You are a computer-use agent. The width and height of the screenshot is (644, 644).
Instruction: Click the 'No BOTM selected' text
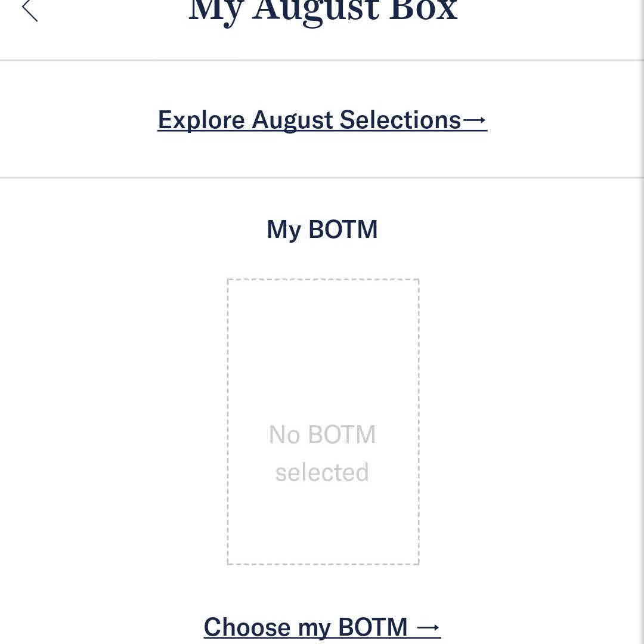(x=322, y=453)
